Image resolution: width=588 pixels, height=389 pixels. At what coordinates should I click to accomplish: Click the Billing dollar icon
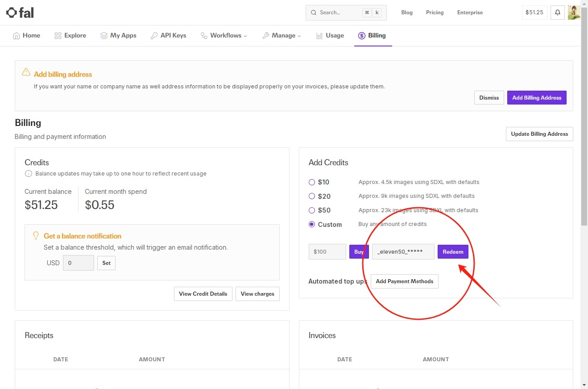[x=362, y=36]
